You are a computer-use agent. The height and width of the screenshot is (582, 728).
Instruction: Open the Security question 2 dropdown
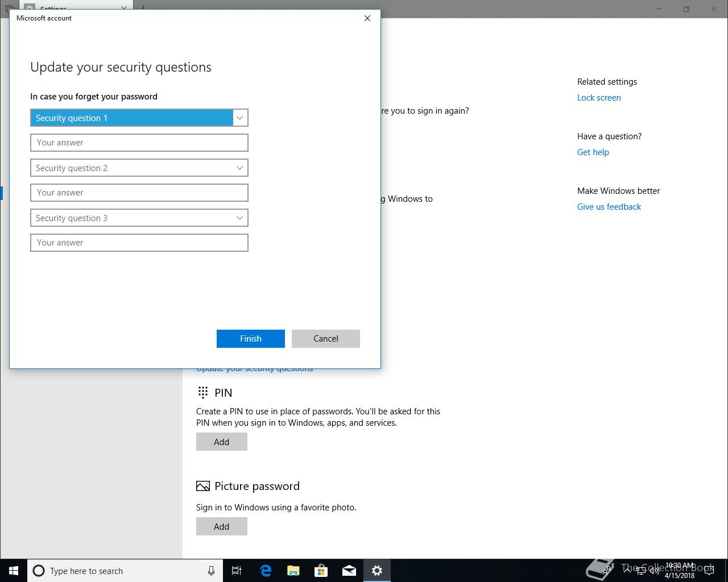(x=139, y=168)
